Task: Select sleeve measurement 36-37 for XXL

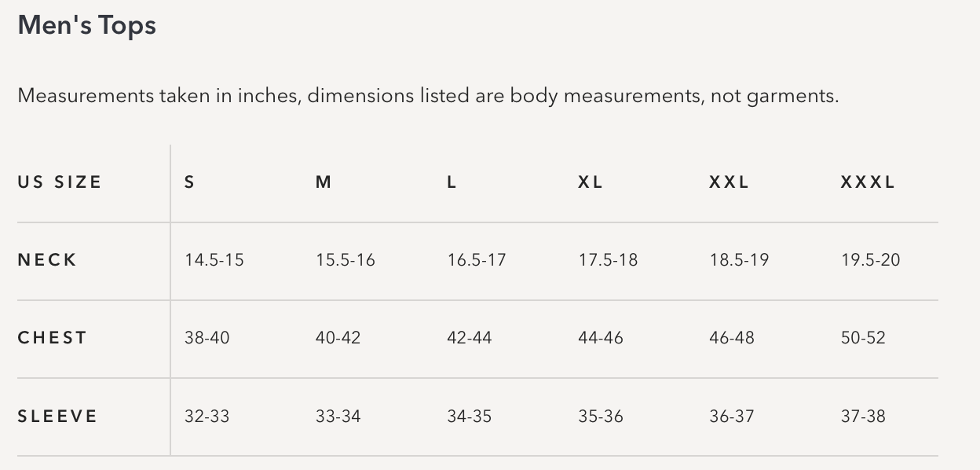Action: point(732,417)
